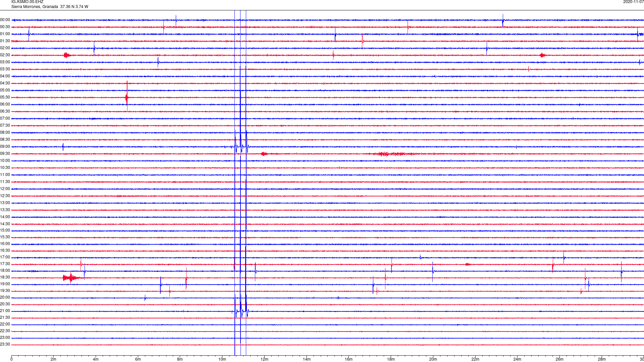
Task: Select the 23:30 trace time label
Action: (5, 345)
